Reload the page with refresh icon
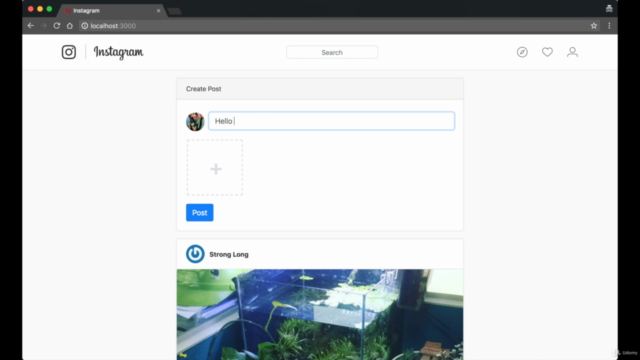640x360 pixels. [57, 26]
